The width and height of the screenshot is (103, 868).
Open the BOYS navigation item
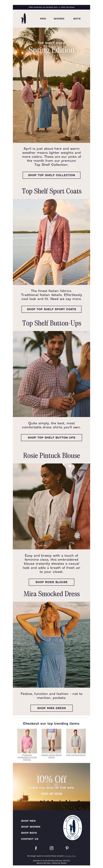pyautogui.click(x=77, y=19)
